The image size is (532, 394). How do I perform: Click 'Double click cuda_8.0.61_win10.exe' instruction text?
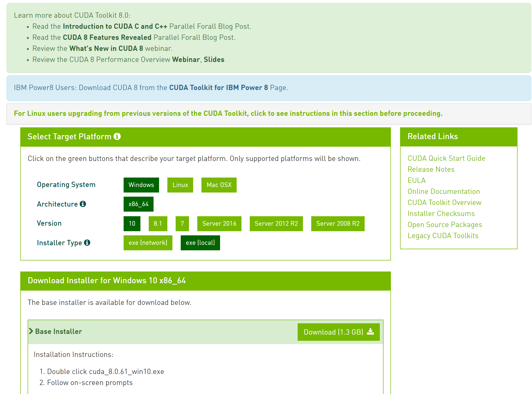click(105, 372)
